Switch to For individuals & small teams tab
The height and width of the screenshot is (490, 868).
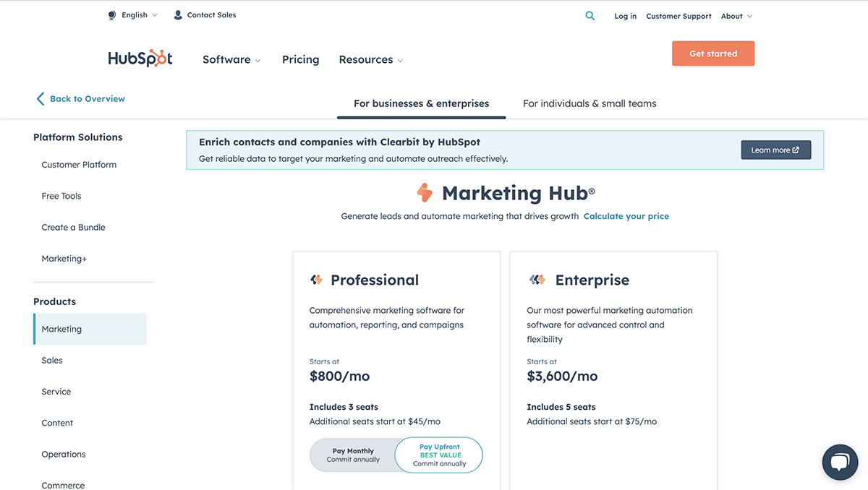589,103
